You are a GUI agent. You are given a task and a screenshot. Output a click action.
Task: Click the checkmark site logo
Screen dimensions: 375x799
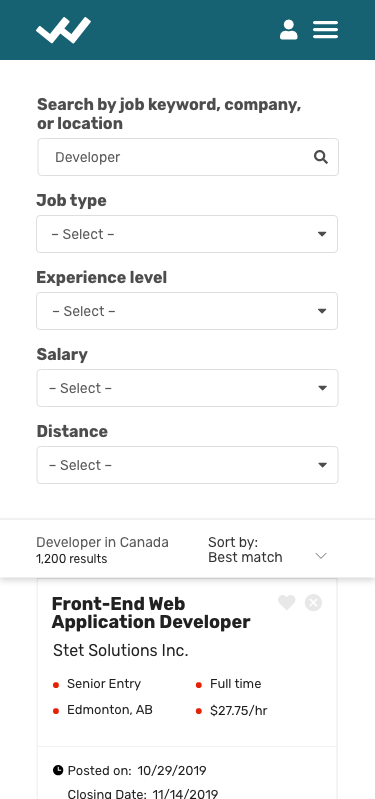point(63,30)
